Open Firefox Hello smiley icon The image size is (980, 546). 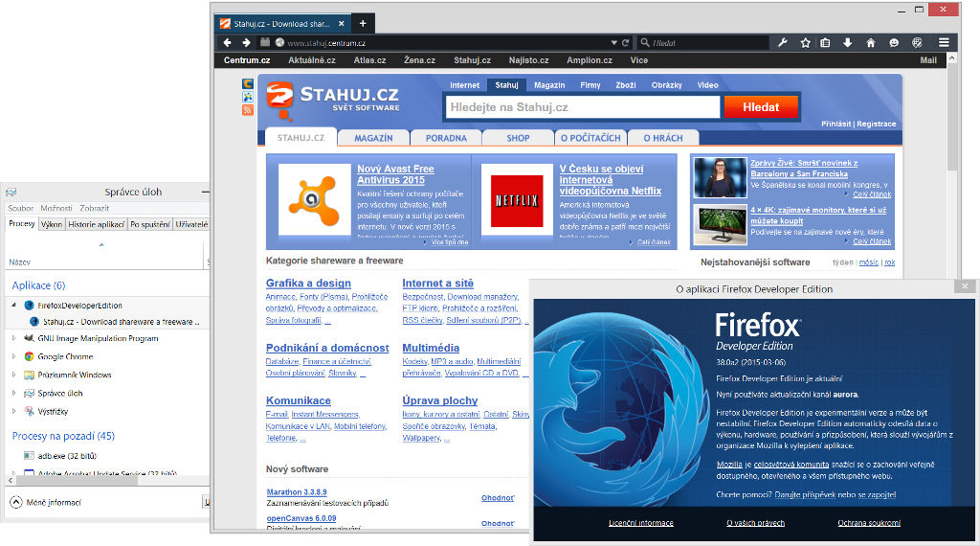(x=894, y=42)
